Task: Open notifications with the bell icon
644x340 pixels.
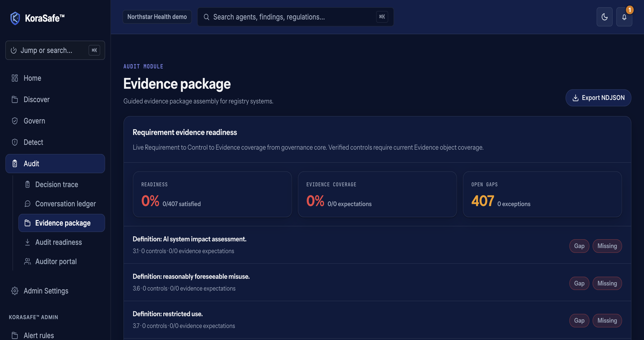Action: tap(624, 17)
